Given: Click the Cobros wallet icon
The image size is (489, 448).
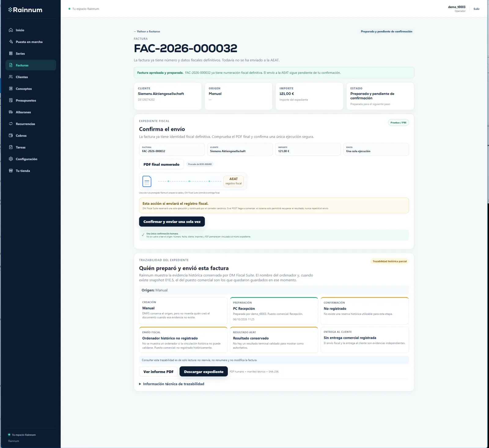Looking at the screenshot, I should point(11,135).
